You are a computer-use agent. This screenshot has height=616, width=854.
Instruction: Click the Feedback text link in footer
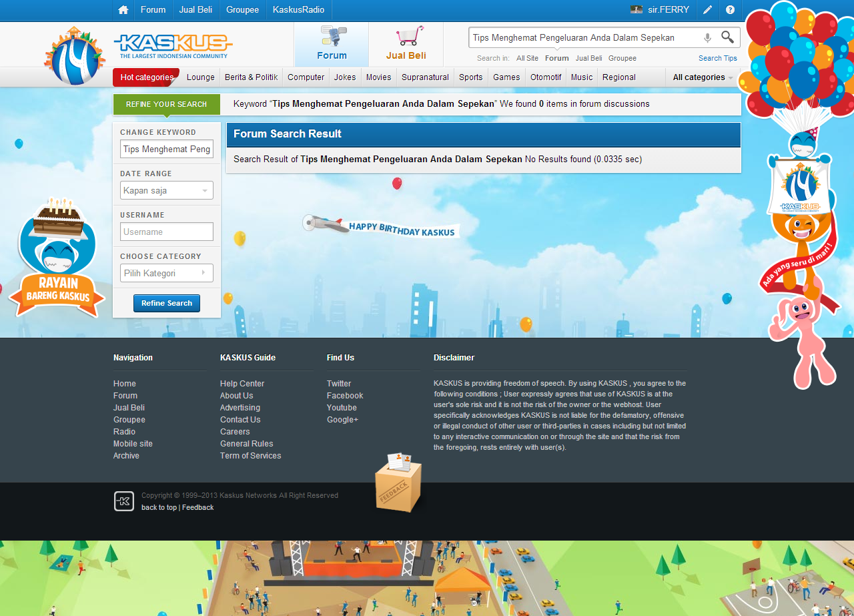pyautogui.click(x=198, y=508)
